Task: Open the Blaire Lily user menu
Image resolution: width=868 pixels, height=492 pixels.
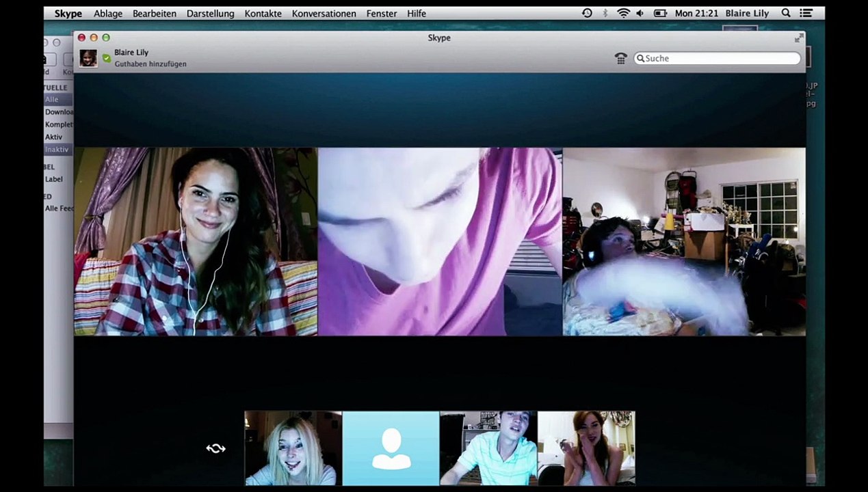Action: tap(747, 14)
